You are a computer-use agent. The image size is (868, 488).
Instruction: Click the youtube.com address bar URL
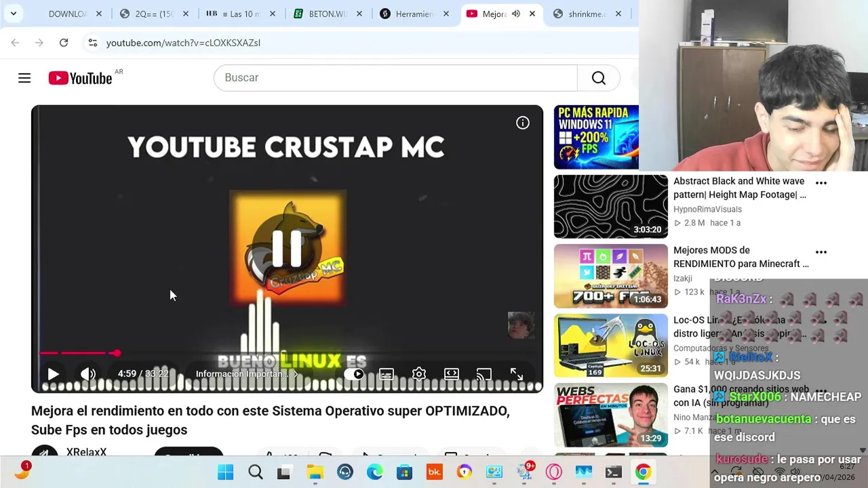[x=183, y=43]
